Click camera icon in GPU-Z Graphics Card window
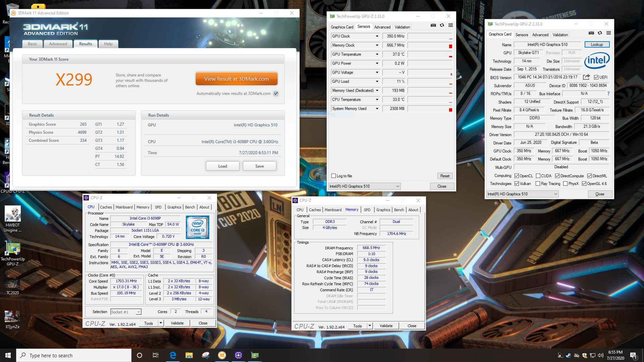 (591, 33)
